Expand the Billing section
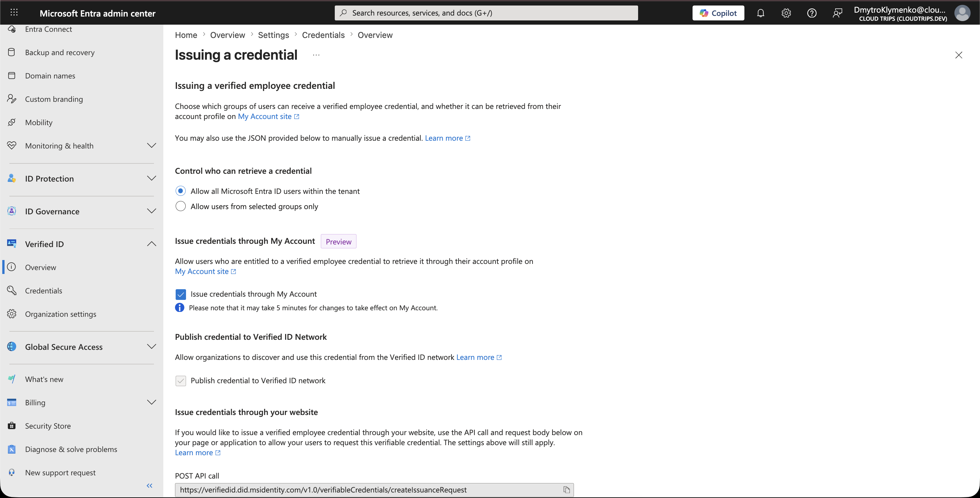 coord(151,402)
